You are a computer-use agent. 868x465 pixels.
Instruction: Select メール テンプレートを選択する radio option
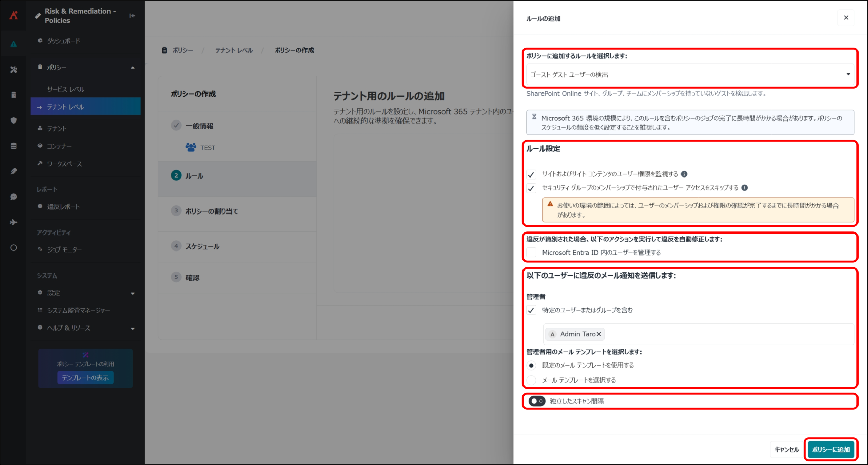(x=531, y=380)
